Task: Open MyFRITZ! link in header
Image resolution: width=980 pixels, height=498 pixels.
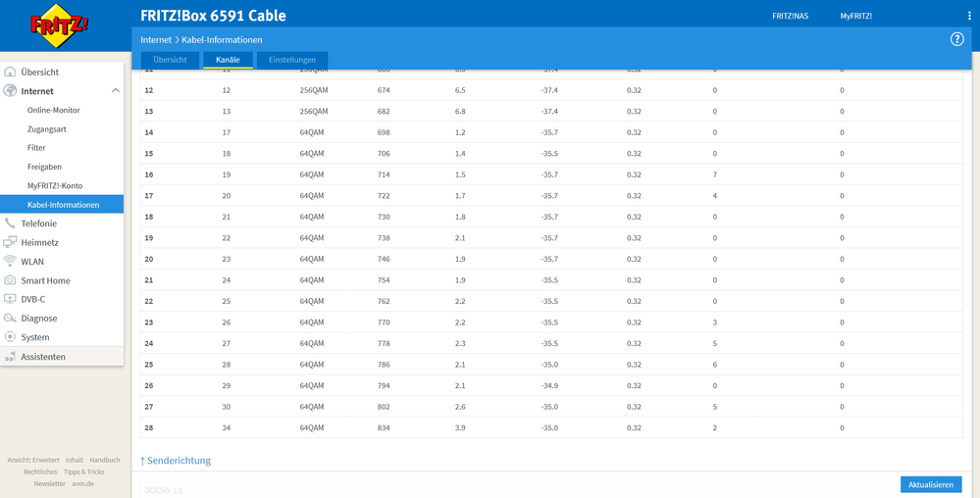Action: tap(855, 17)
